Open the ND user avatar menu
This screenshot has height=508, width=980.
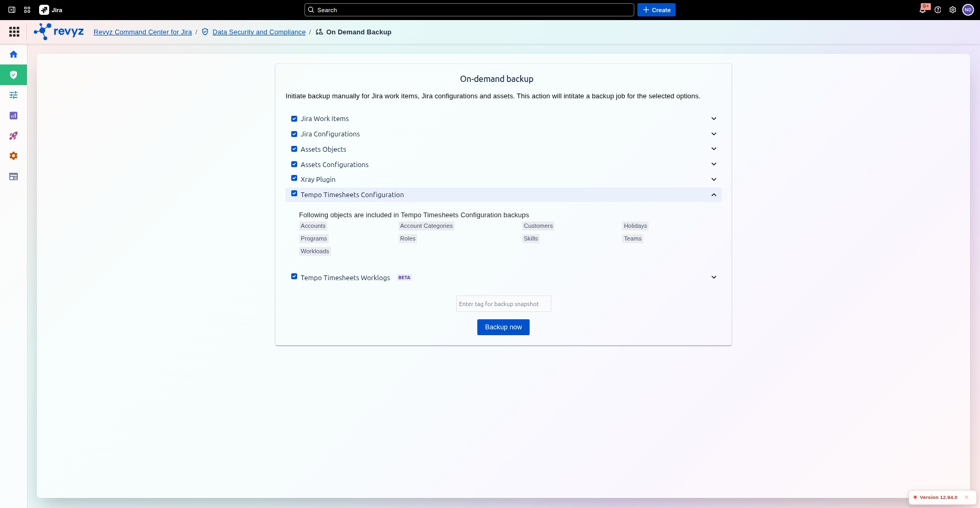tap(968, 10)
